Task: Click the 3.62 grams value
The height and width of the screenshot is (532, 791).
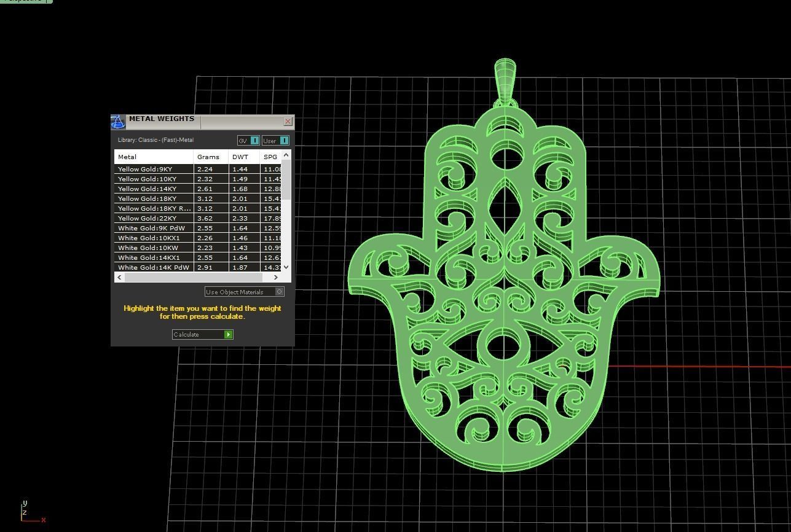Action: click(205, 218)
